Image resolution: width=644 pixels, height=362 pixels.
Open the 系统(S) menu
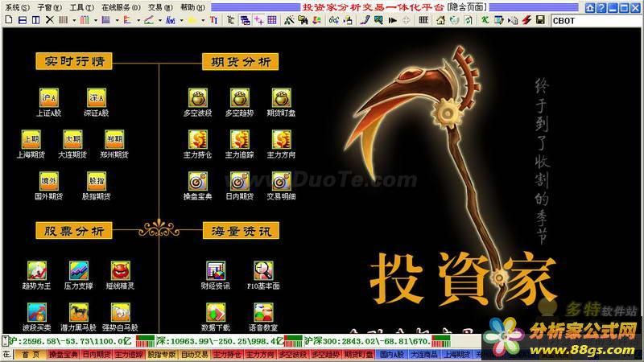17,7
